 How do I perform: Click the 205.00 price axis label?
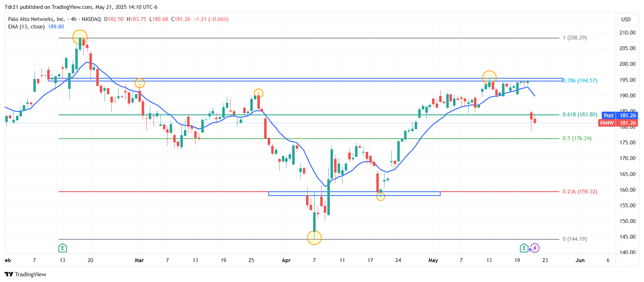click(x=627, y=48)
